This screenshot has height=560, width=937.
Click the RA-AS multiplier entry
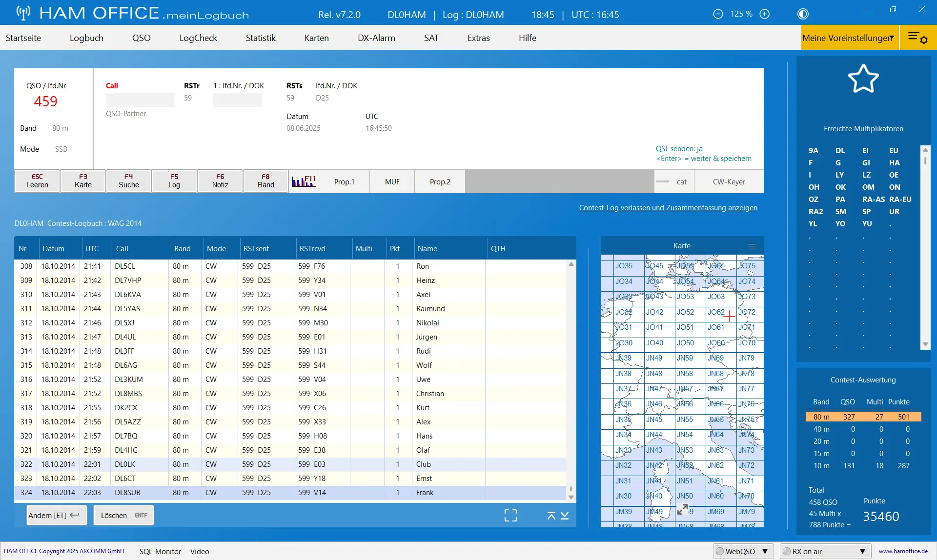pos(873,199)
